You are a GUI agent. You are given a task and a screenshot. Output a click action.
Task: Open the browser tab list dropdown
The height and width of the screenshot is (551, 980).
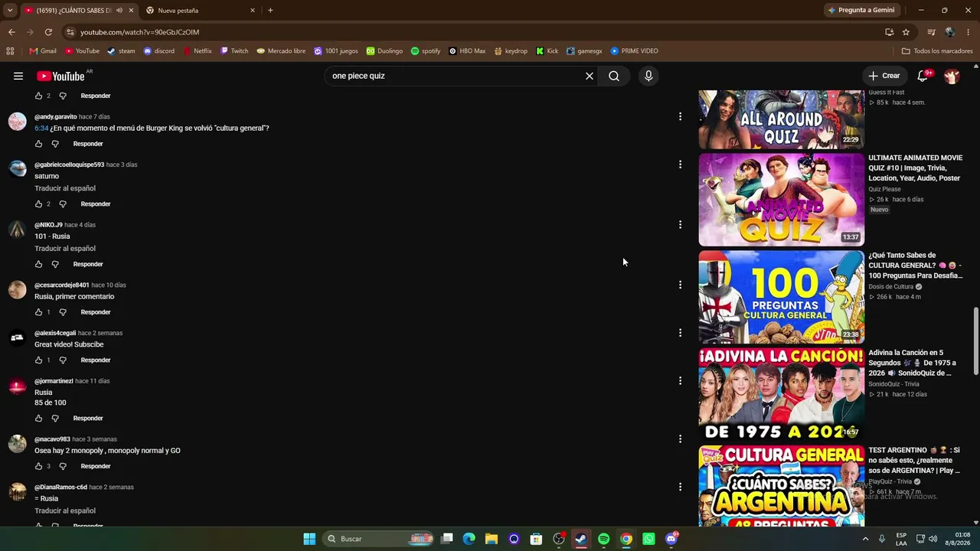10,10
